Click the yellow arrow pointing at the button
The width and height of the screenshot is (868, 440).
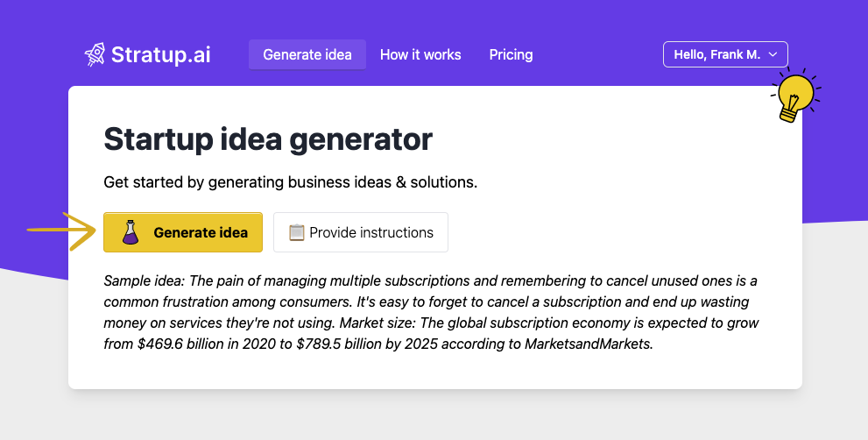point(62,231)
